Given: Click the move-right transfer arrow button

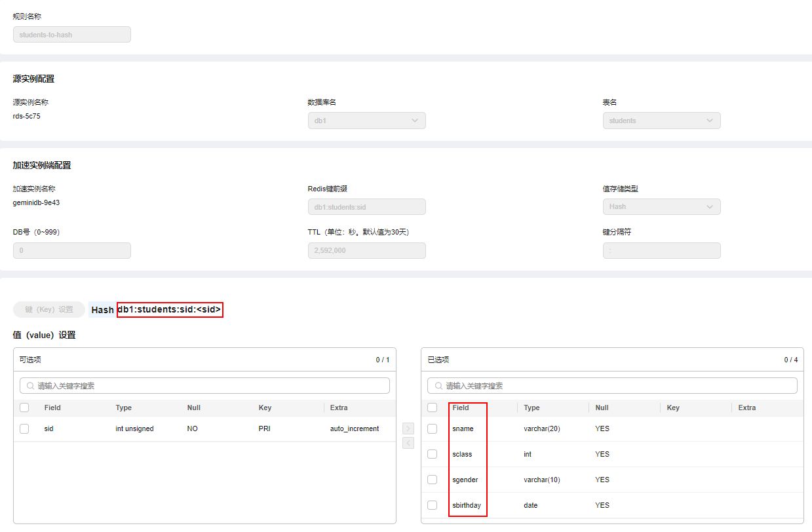Looking at the screenshot, I should coord(408,428).
